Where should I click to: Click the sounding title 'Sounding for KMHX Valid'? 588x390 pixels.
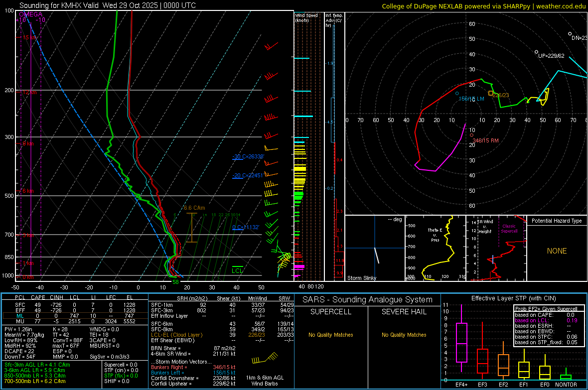point(59,5)
